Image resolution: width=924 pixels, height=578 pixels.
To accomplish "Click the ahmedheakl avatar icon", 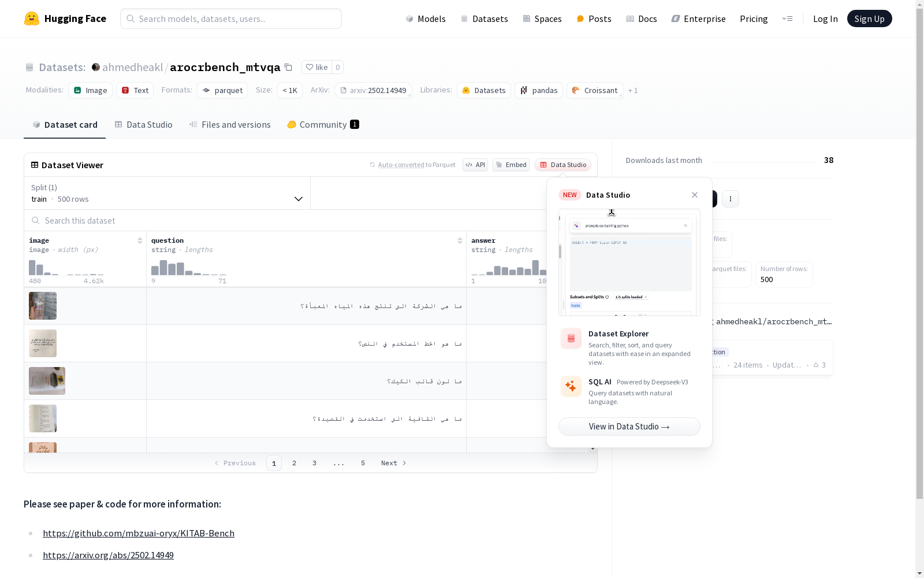I will tap(96, 67).
